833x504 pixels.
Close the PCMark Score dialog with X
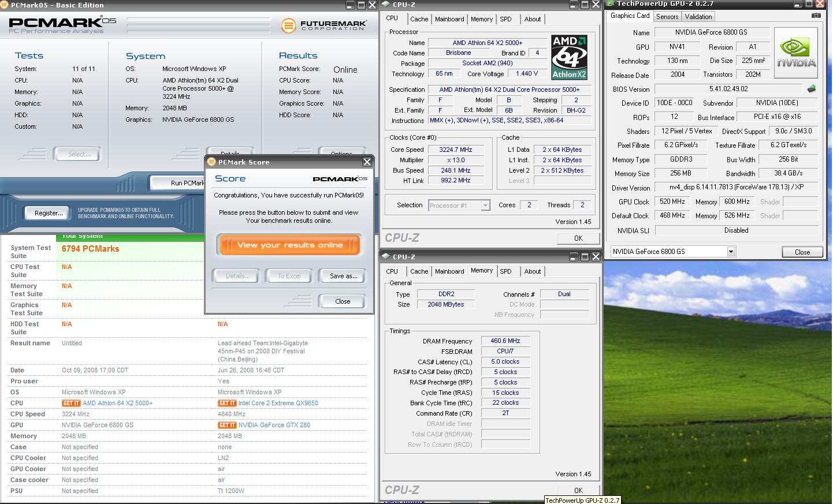(367, 162)
